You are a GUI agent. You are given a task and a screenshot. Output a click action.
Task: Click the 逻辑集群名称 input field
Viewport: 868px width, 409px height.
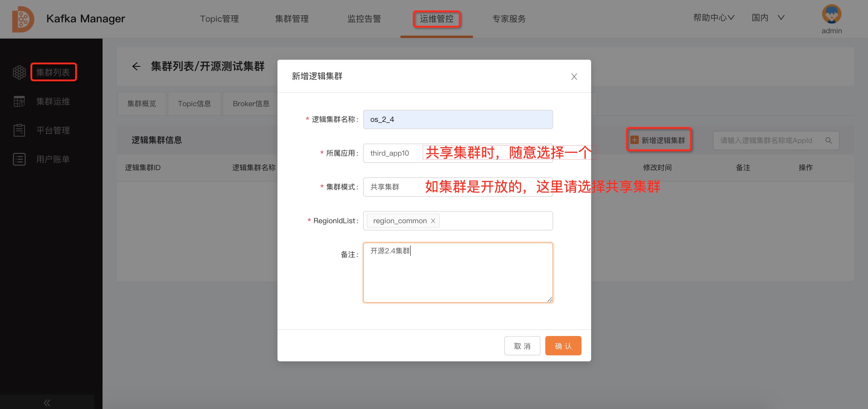coord(458,120)
